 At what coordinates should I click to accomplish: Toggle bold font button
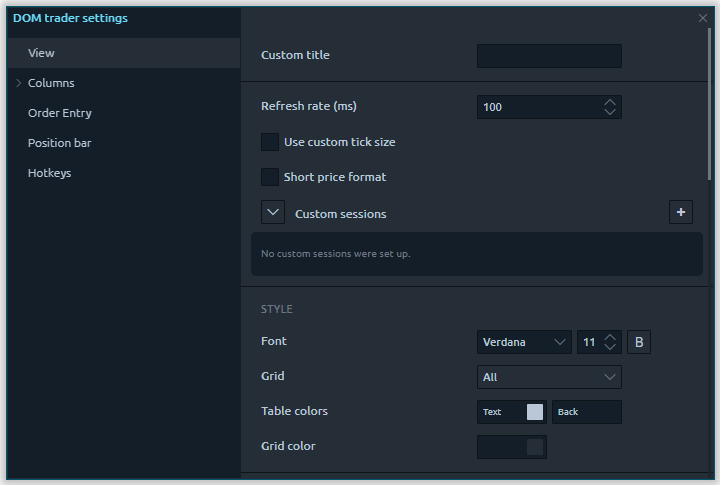(x=639, y=342)
